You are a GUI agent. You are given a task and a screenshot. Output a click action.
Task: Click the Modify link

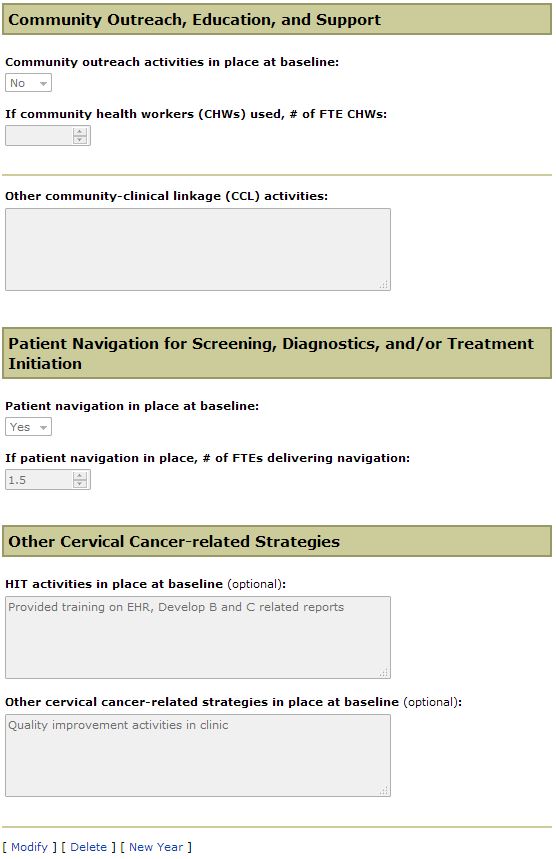pyautogui.click(x=30, y=847)
